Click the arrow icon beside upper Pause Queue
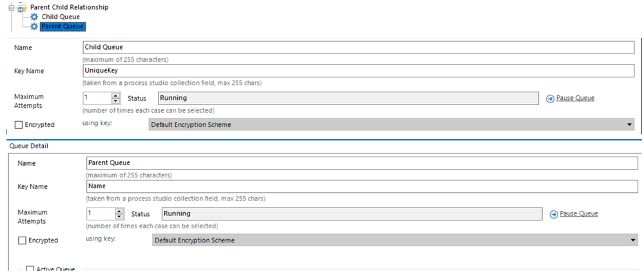Screen dimensions: 644x274 tap(550, 99)
